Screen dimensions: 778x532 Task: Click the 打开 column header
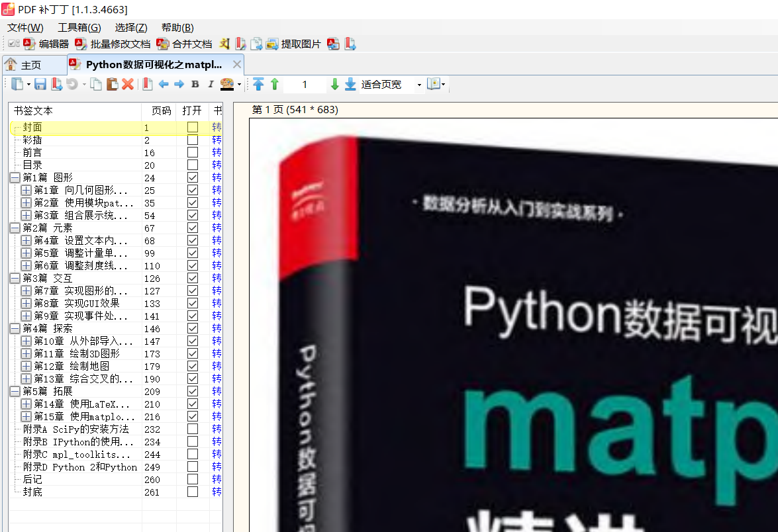coord(193,111)
